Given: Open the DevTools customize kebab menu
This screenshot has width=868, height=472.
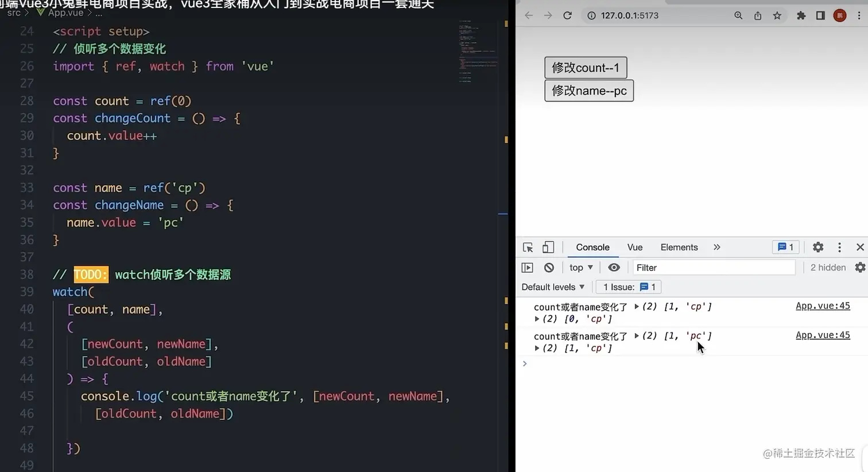Looking at the screenshot, I should pos(839,247).
